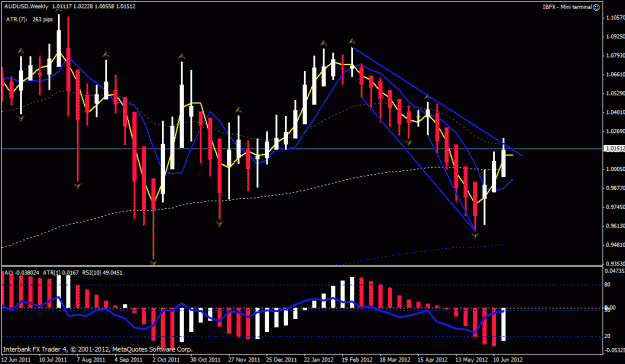
Task: Click the 0.9613 price scale label
Action: 614,226
